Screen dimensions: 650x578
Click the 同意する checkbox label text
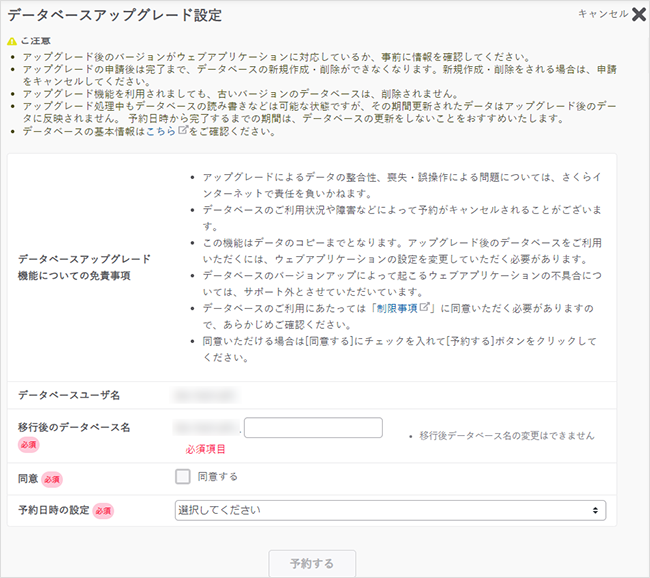(x=217, y=477)
